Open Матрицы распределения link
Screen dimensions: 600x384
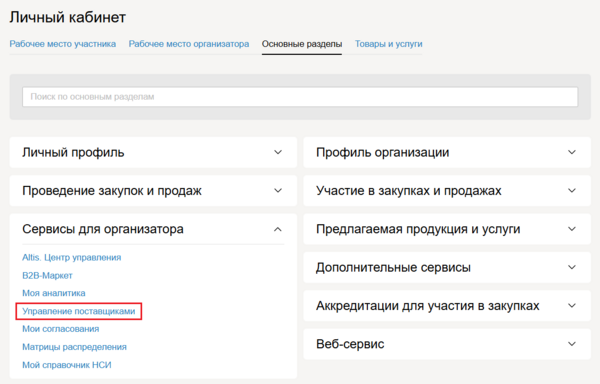[74, 347]
